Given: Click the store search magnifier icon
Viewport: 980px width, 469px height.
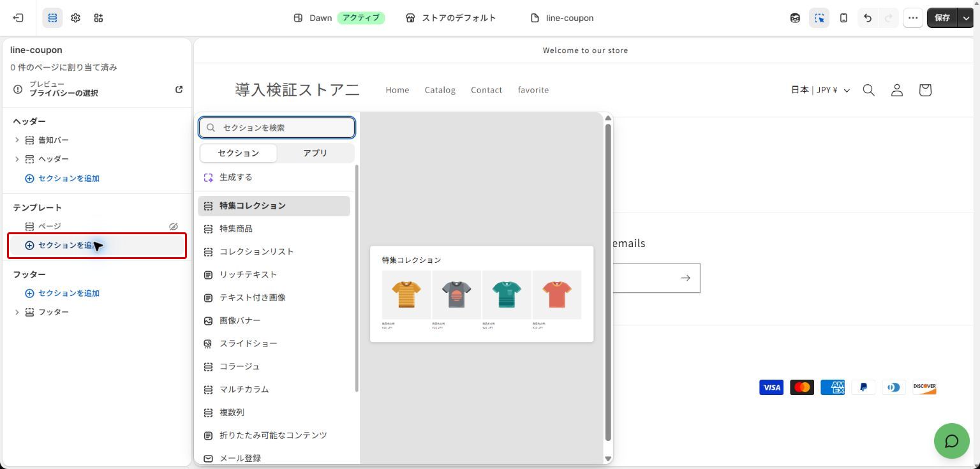Looking at the screenshot, I should 868,90.
